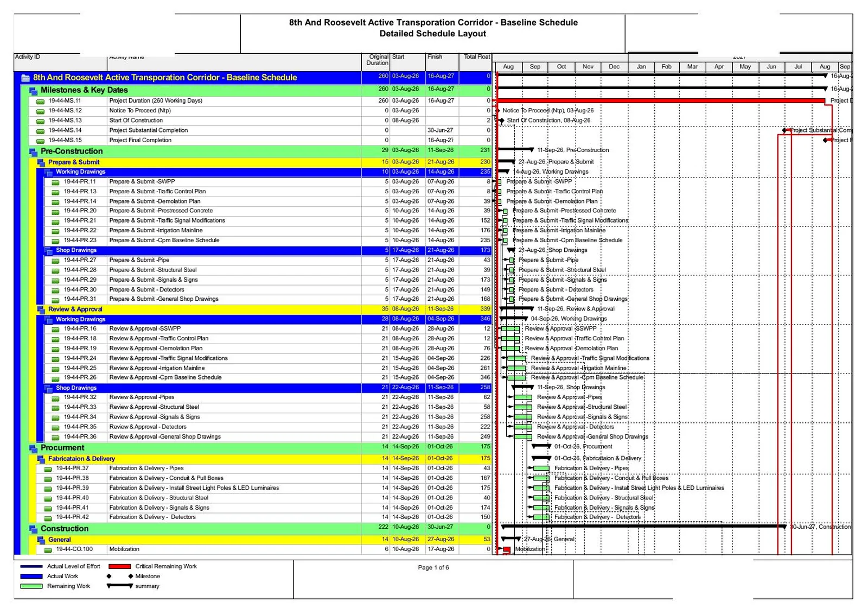Image resolution: width=868 pixels, height=614 pixels.
Task: Click the WBS icon beside Pre-Construction
Action: tap(33, 152)
